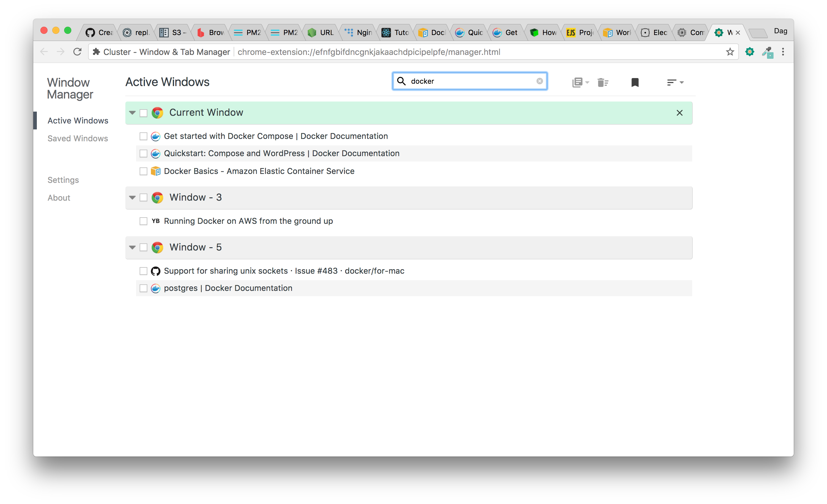Click Support for sharing unix sockets title

click(284, 271)
